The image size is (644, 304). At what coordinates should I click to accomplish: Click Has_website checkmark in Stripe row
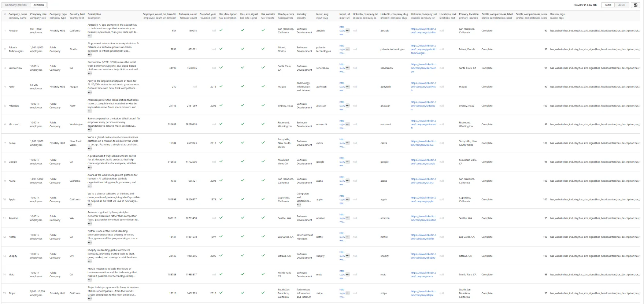(x=263, y=293)
